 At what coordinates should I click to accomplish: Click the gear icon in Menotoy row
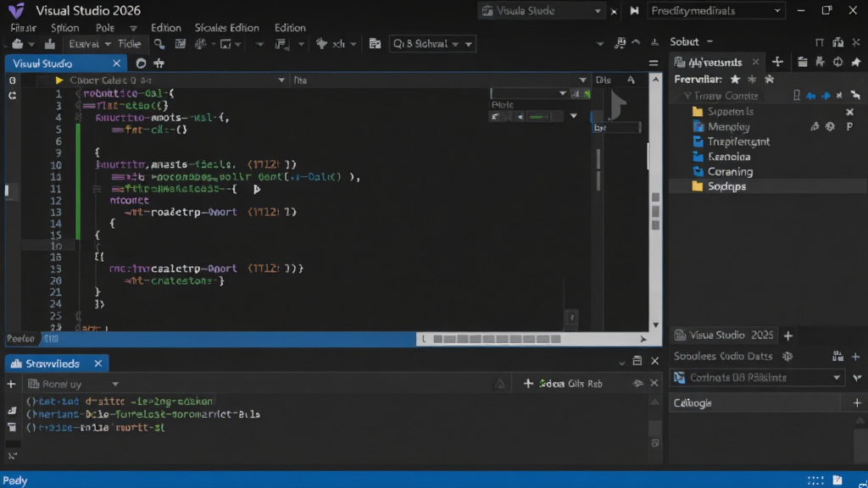[830, 127]
